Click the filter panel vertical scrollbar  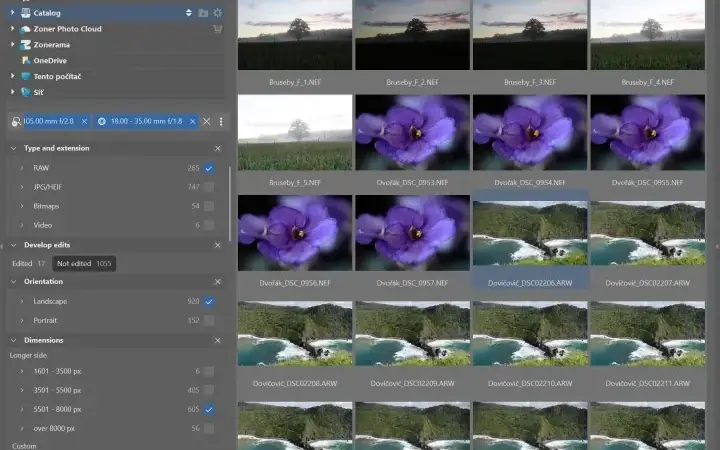[x=230, y=203]
